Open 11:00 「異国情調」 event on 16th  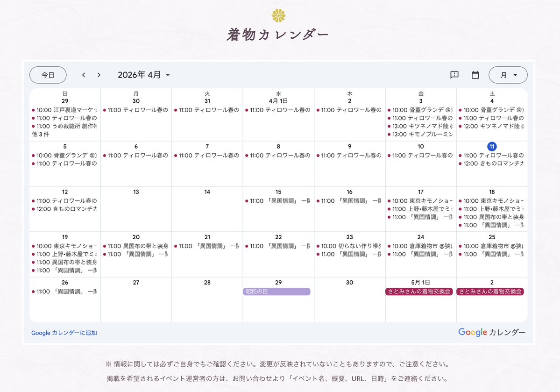349,201
